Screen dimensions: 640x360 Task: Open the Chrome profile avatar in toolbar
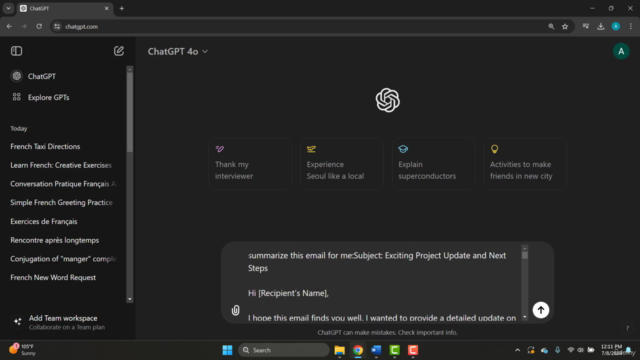pyautogui.click(x=616, y=27)
